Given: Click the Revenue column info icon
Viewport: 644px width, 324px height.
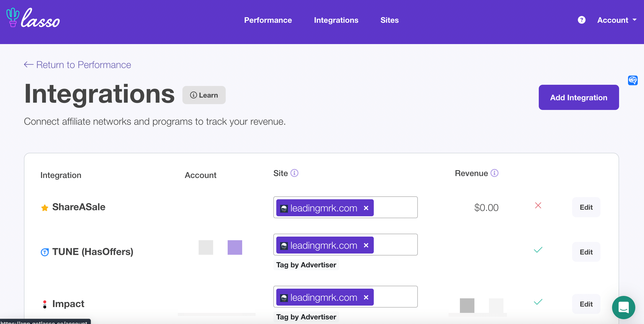Looking at the screenshot, I should coord(494,173).
